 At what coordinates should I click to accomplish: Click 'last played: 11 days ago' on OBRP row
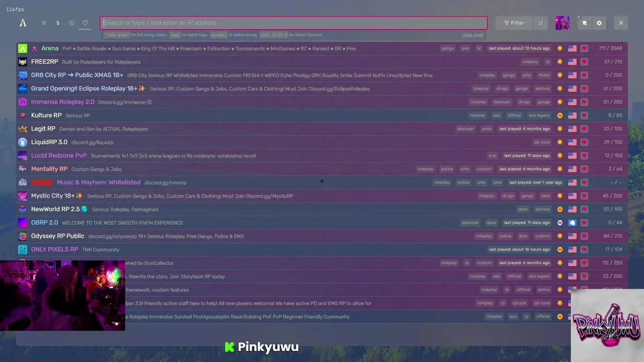click(x=527, y=223)
